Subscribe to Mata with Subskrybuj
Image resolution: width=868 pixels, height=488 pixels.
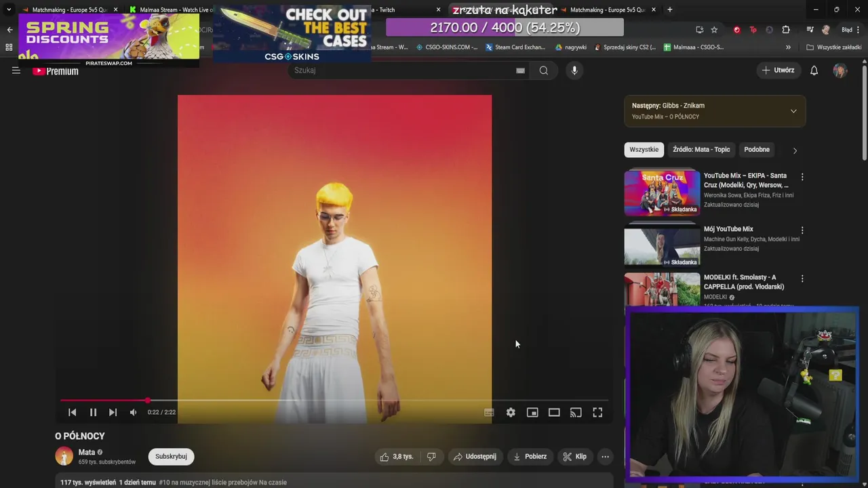(x=171, y=457)
